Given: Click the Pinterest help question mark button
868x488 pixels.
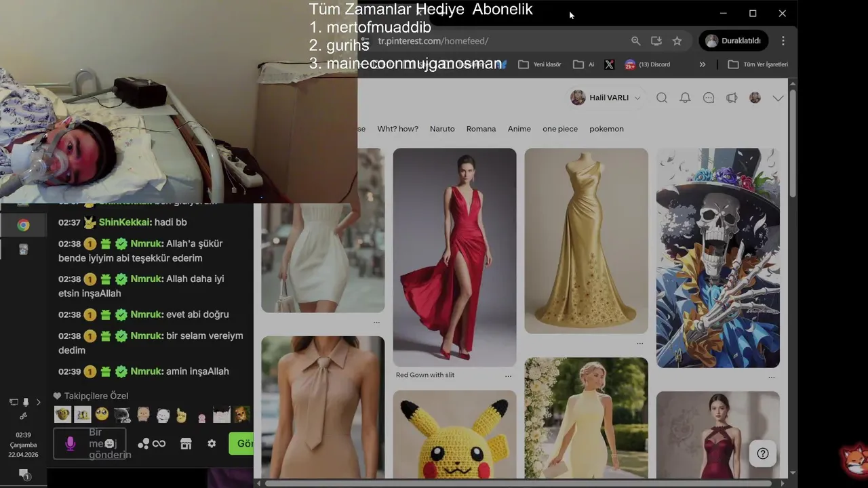Looking at the screenshot, I should (763, 453).
